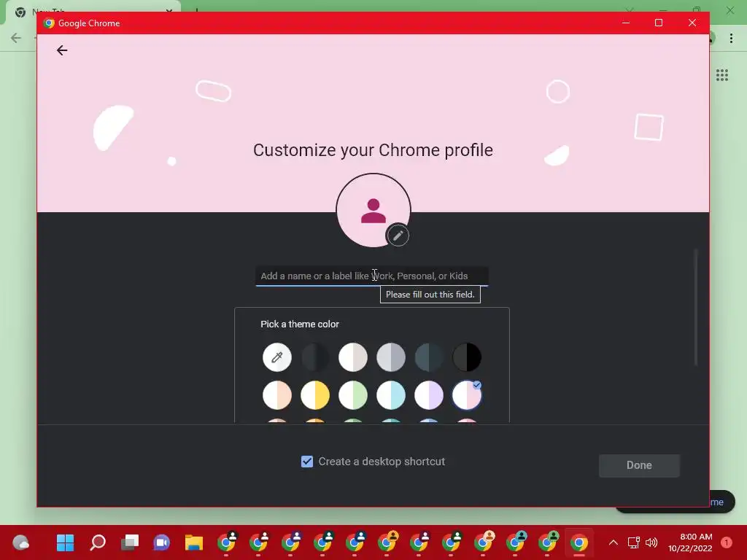Image resolution: width=747 pixels, height=560 pixels.
Task: Open volume speaker tray icon
Action: pos(651,542)
